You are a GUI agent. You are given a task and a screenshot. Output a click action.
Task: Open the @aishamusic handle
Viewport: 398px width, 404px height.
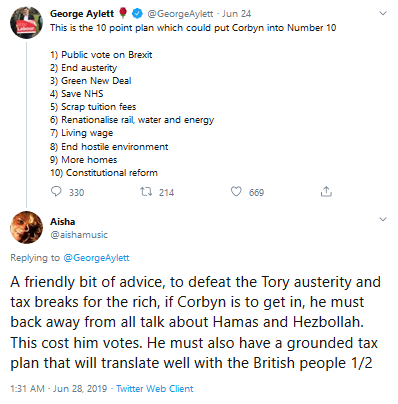pyautogui.click(x=79, y=235)
